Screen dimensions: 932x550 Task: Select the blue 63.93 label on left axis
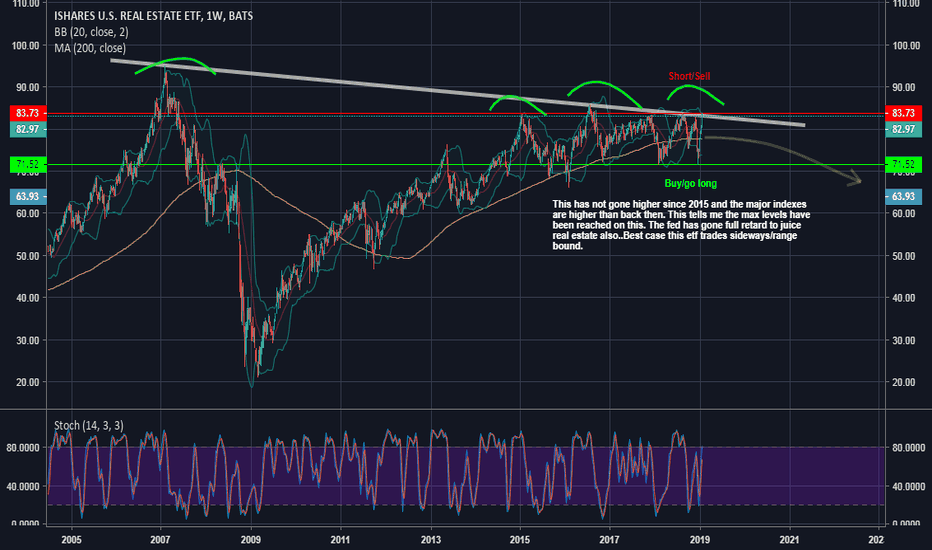pyautogui.click(x=28, y=196)
